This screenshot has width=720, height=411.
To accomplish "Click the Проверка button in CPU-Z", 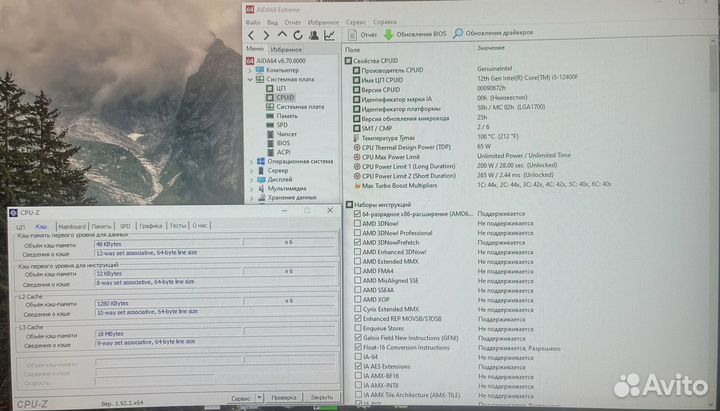I will point(284,398).
